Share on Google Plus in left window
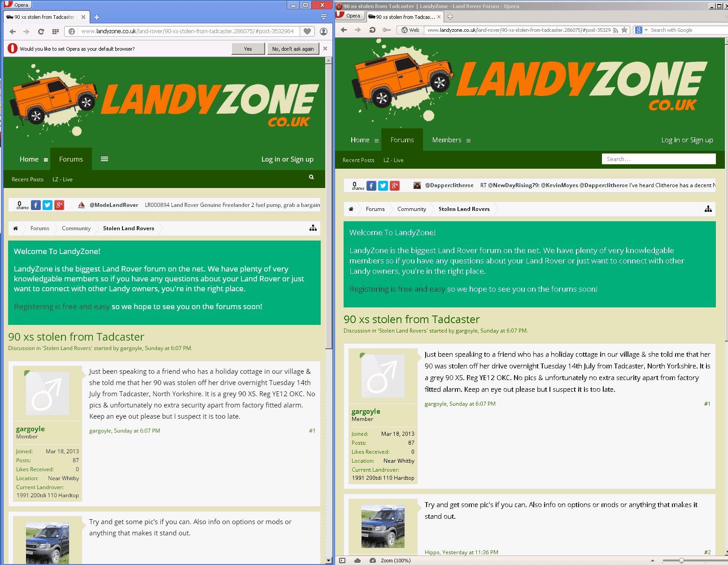The width and height of the screenshot is (728, 565). pos(59,205)
